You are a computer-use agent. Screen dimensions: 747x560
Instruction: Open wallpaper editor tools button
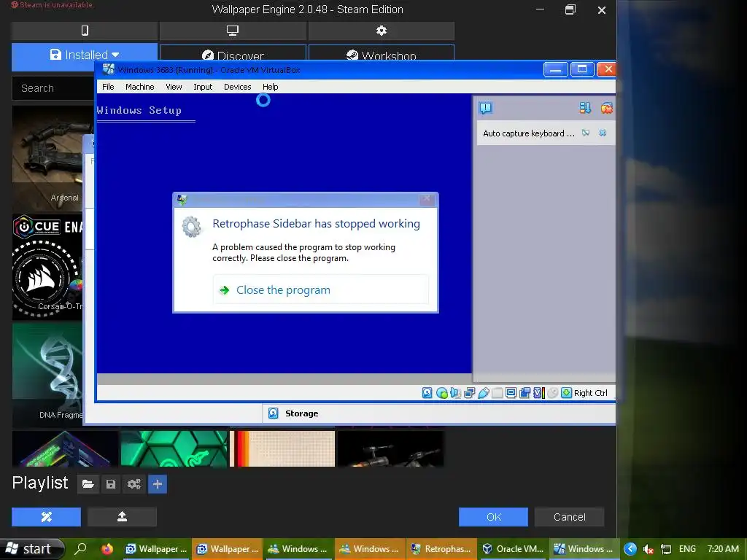pos(46,517)
